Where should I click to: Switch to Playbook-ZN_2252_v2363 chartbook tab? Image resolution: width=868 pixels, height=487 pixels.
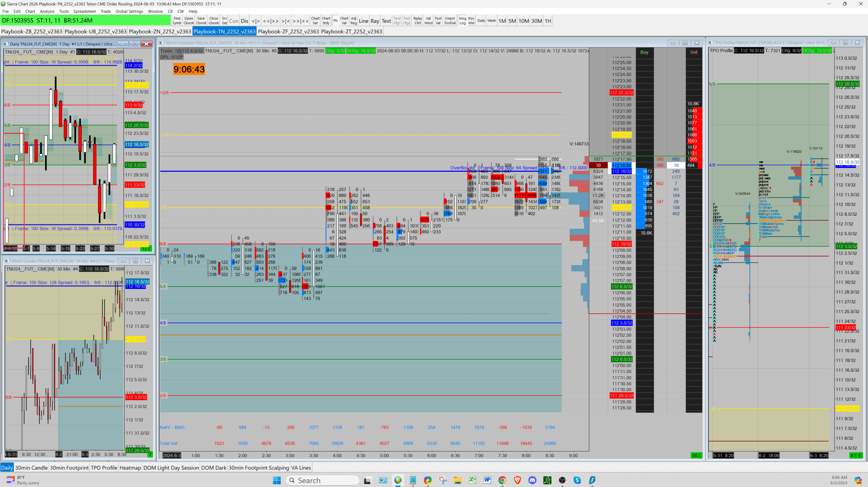tap(160, 31)
